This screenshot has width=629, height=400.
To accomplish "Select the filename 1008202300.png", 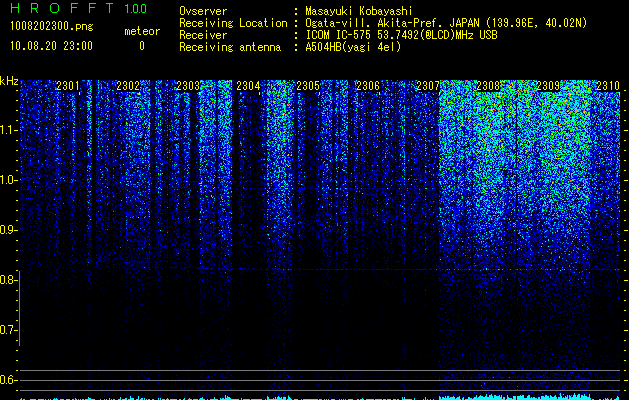I will tap(52, 27).
